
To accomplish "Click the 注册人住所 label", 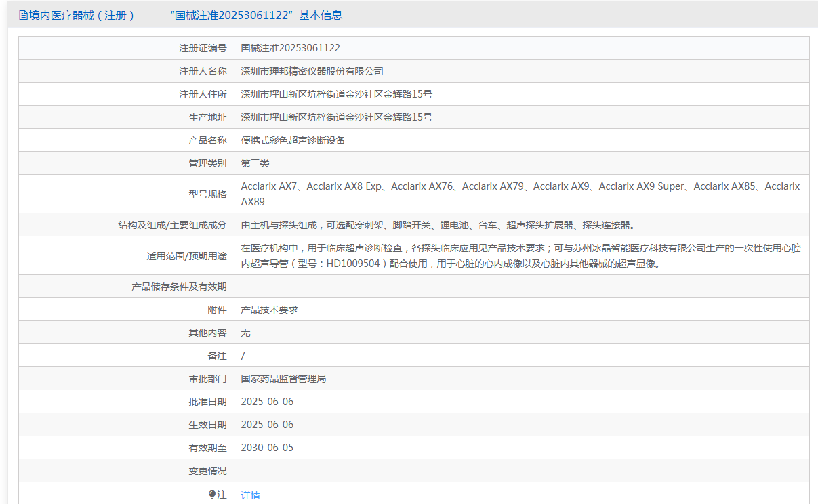I will (x=203, y=94).
